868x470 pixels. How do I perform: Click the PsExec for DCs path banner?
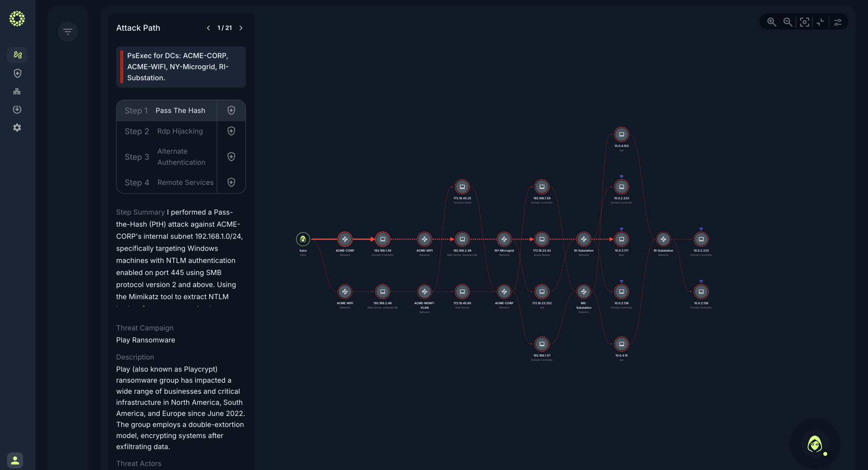[181, 67]
